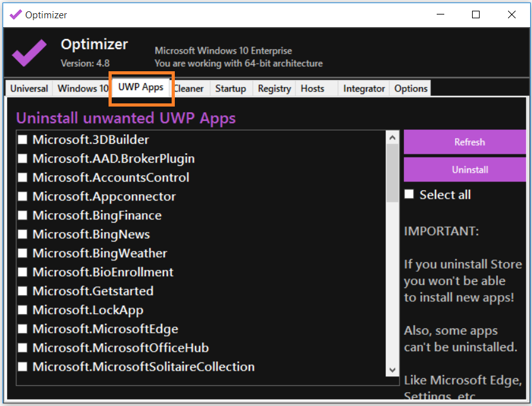This screenshot has height=406, width=532.
Task: Click the purple Uninstall button
Action: 465,170
